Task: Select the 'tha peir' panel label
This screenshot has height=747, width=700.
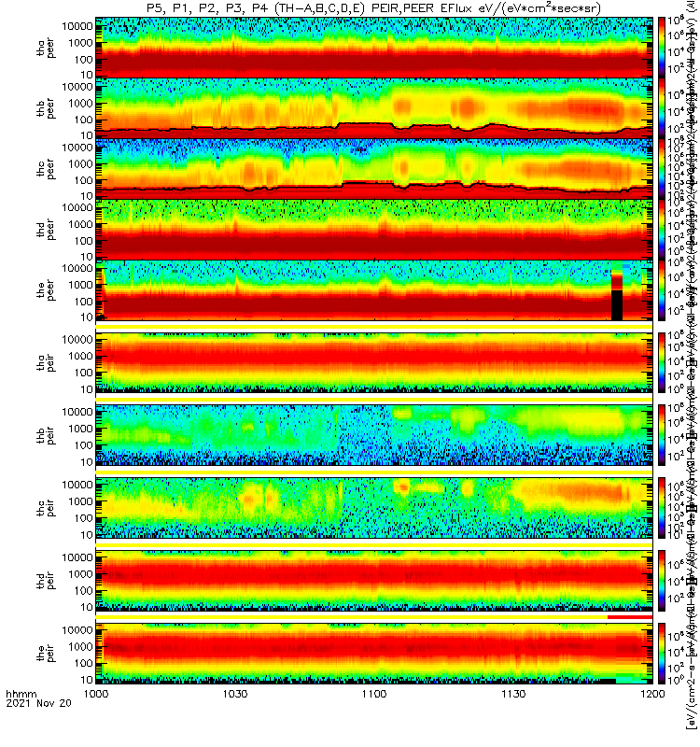Action: [x=46, y=363]
